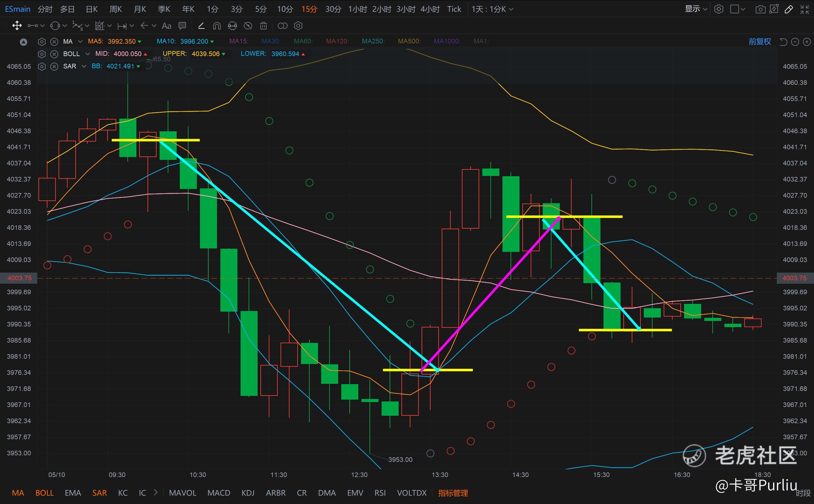Enable the MACD sub-indicator
814x504 pixels.
click(219, 493)
